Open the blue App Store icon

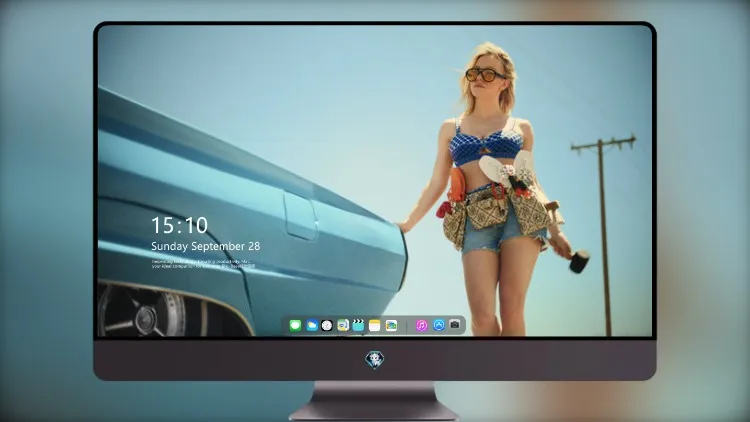point(439,325)
